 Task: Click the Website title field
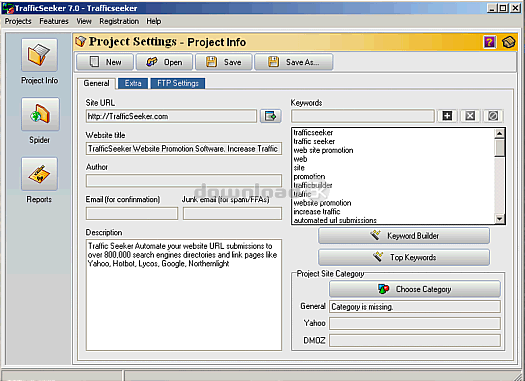183,148
